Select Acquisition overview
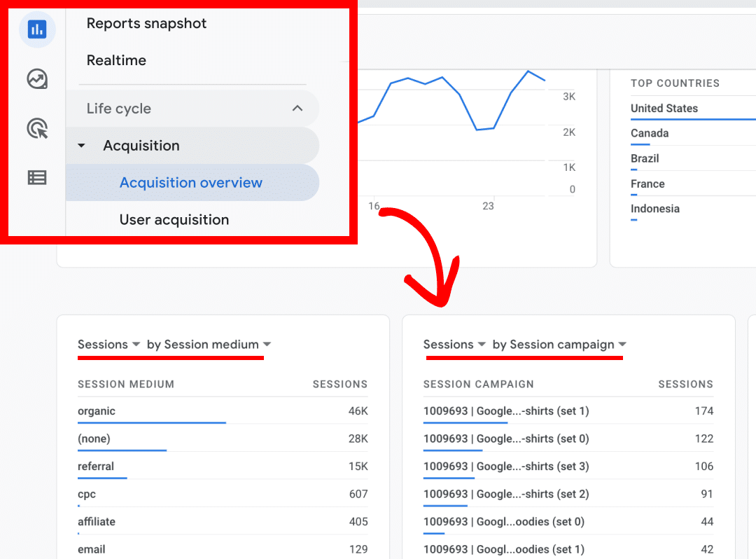Image resolution: width=756 pixels, height=559 pixels. click(190, 183)
